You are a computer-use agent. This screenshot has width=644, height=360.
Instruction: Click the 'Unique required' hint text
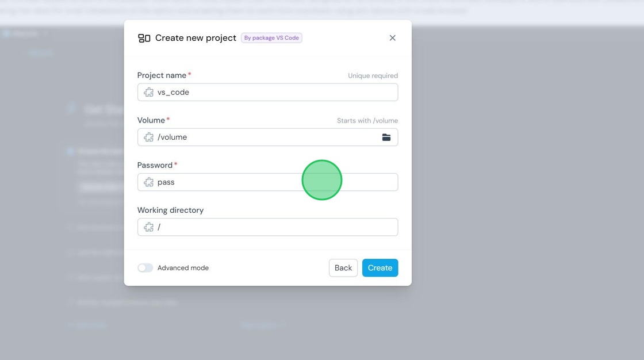[x=373, y=75]
